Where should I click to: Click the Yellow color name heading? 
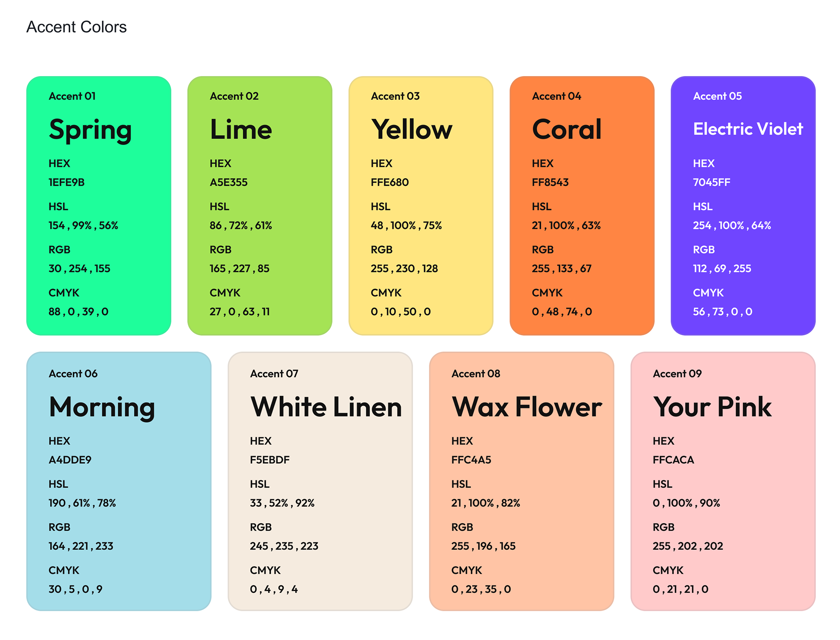(411, 129)
